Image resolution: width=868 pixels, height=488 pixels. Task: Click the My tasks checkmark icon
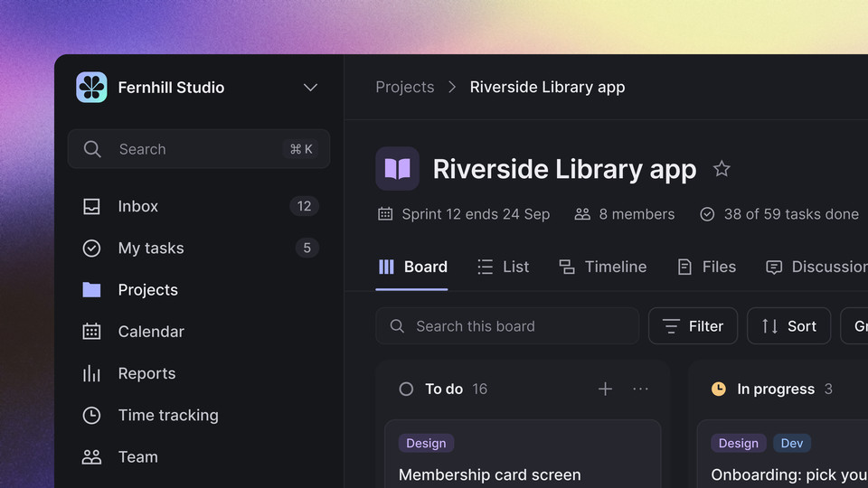pyautogui.click(x=91, y=248)
